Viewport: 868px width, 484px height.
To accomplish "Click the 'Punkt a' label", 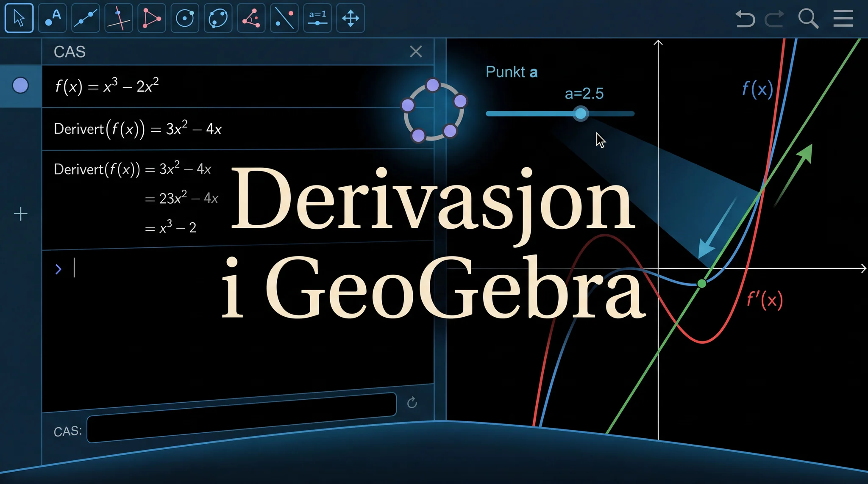I will pyautogui.click(x=512, y=72).
